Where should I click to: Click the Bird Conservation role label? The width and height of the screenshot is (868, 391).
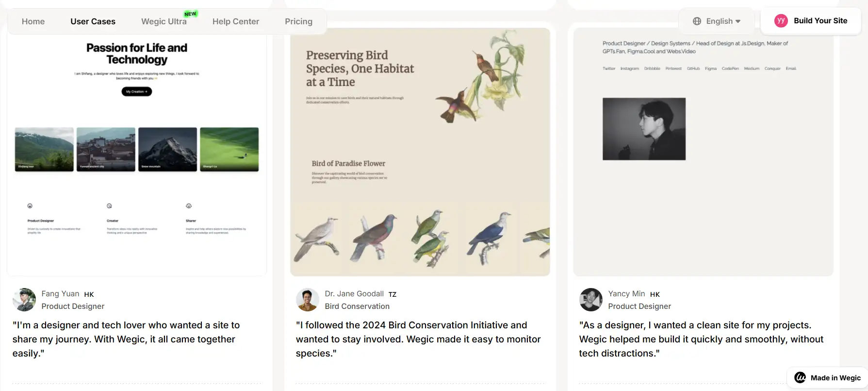[x=357, y=306]
